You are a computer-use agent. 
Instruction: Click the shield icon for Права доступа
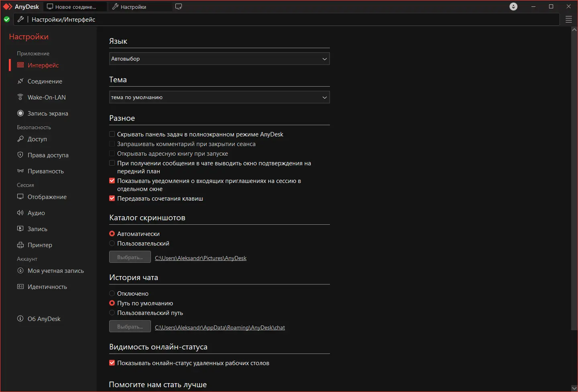tap(20, 155)
